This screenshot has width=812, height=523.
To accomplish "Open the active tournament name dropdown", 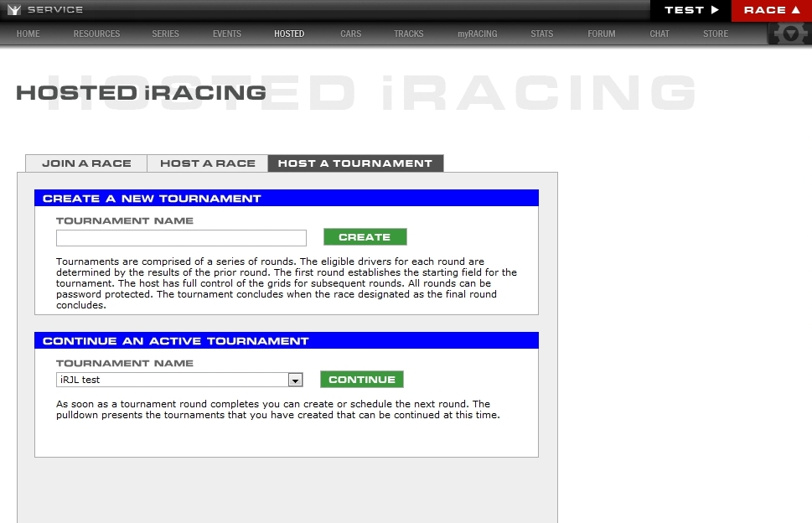I will pos(179,380).
